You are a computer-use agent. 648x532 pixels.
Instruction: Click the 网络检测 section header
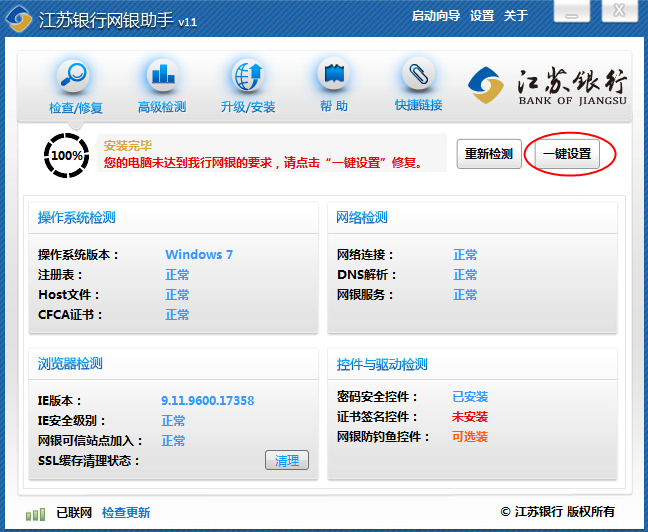(x=362, y=217)
